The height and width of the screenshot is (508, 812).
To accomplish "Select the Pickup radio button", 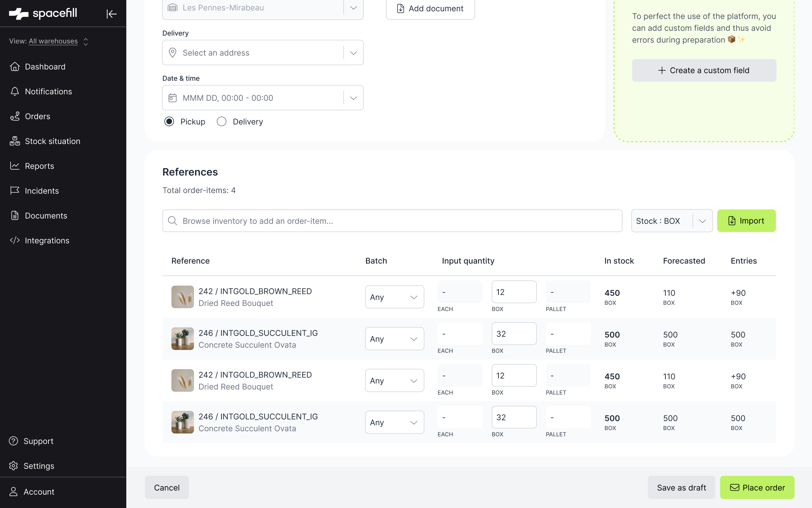I will coord(169,122).
